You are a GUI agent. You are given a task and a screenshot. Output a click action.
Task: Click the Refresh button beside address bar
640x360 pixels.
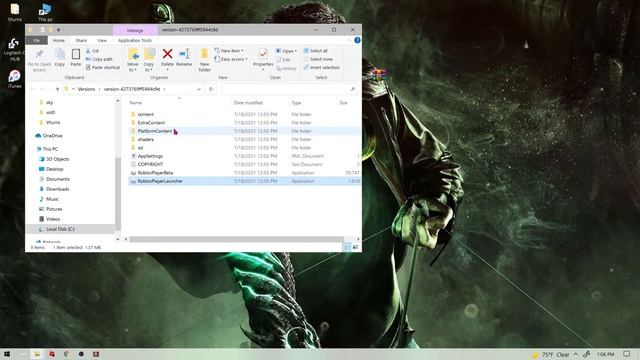point(211,89)
